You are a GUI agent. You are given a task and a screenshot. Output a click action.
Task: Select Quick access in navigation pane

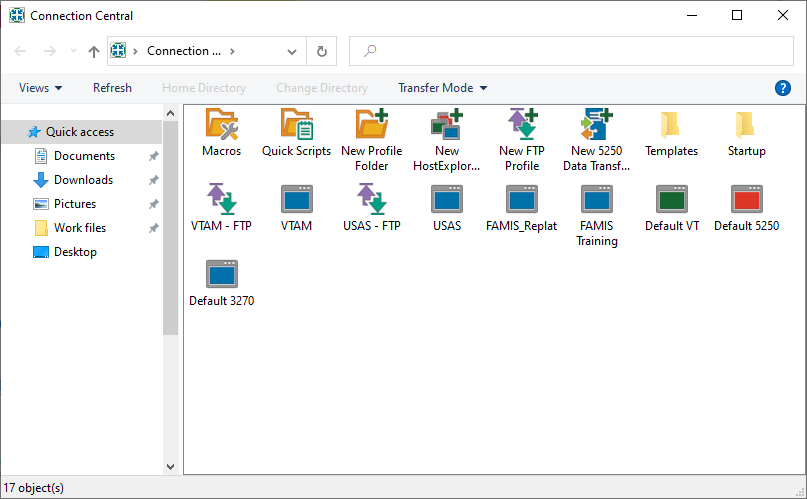point(82,132)
